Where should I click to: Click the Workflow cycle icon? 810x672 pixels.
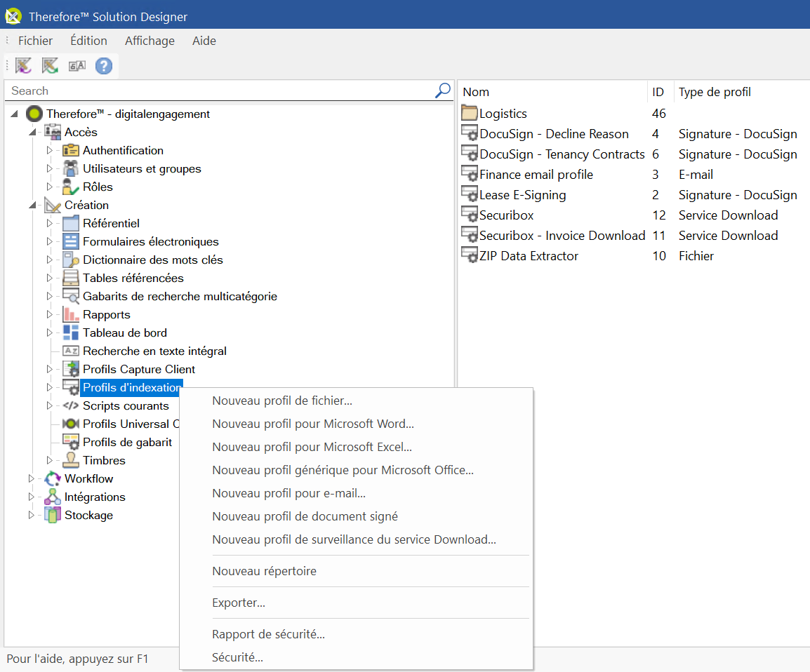(52, 478)
